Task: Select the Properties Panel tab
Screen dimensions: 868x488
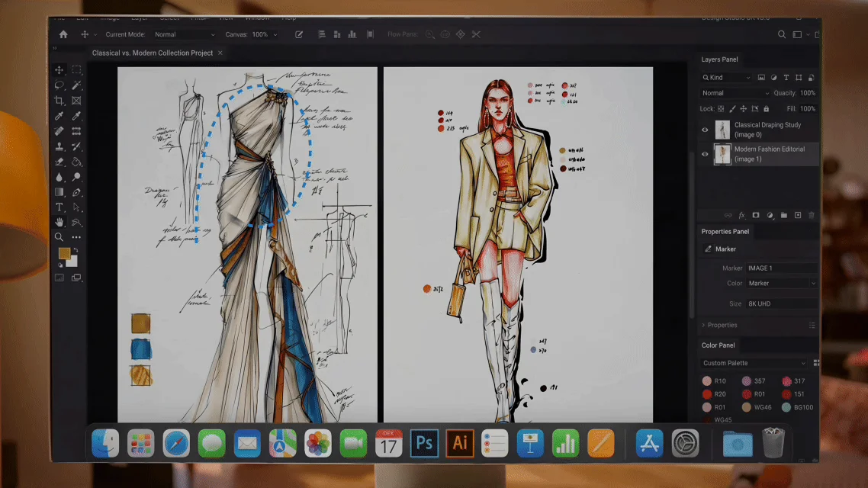Action: [x=725, y=232]
